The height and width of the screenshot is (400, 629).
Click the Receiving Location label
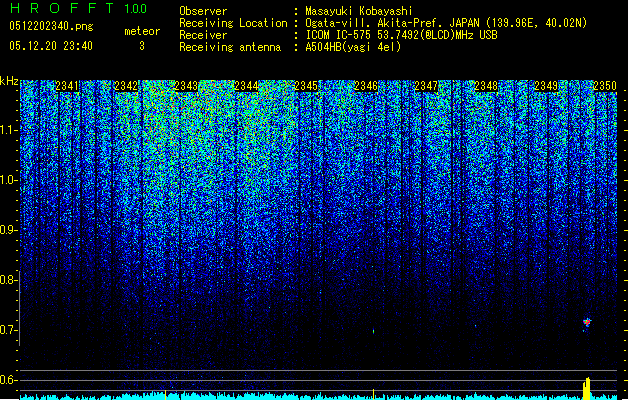point(233,23)
